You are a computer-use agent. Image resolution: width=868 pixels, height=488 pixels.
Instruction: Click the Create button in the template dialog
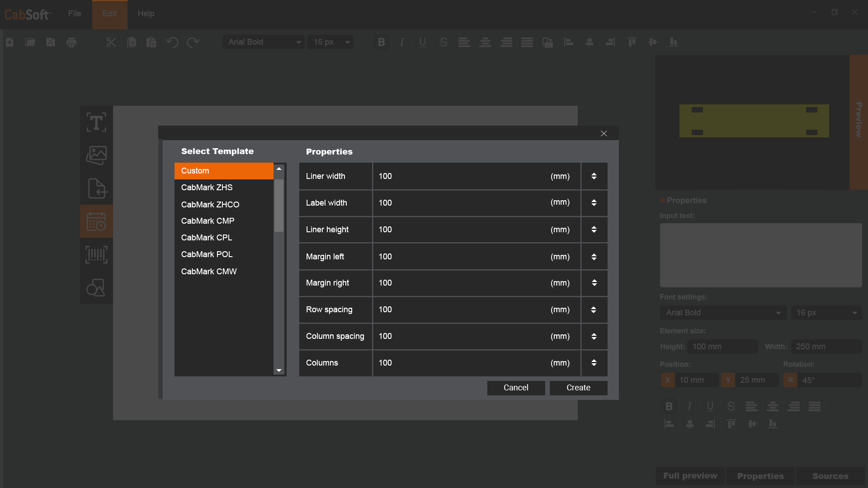pyautogui.click(x=578, y=388)
